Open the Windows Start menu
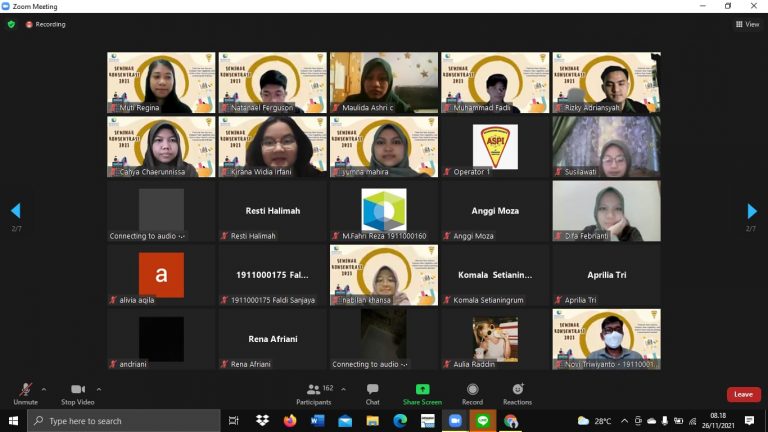The width and height of the screenshot is (768, 432). coord(13,421)
